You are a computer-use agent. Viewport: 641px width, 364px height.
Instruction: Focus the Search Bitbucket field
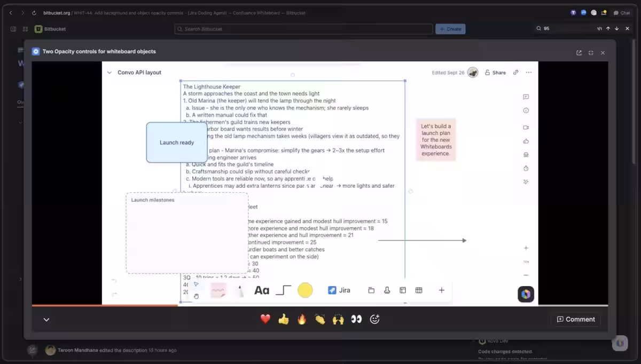click(x=303, y=29)
